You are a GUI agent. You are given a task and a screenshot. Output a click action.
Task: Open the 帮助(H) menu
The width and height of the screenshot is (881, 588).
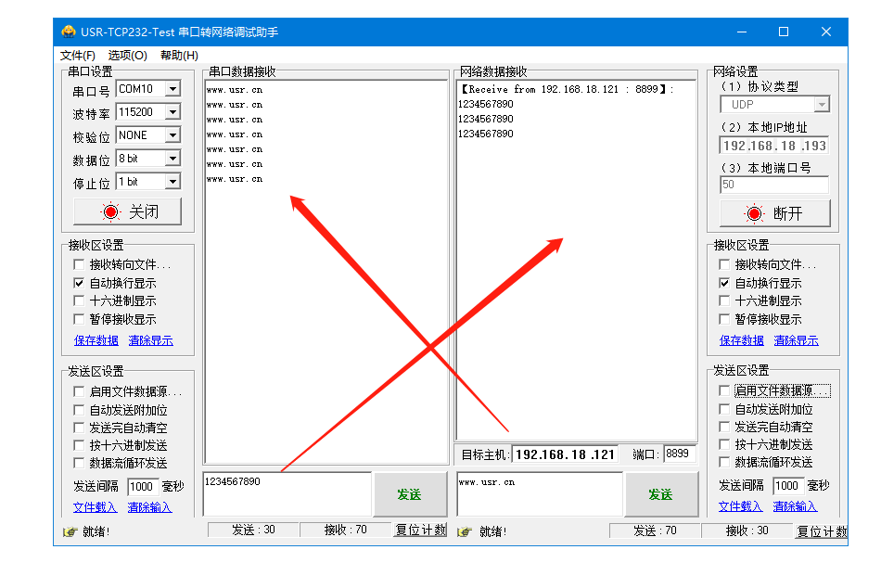(179, 55)
